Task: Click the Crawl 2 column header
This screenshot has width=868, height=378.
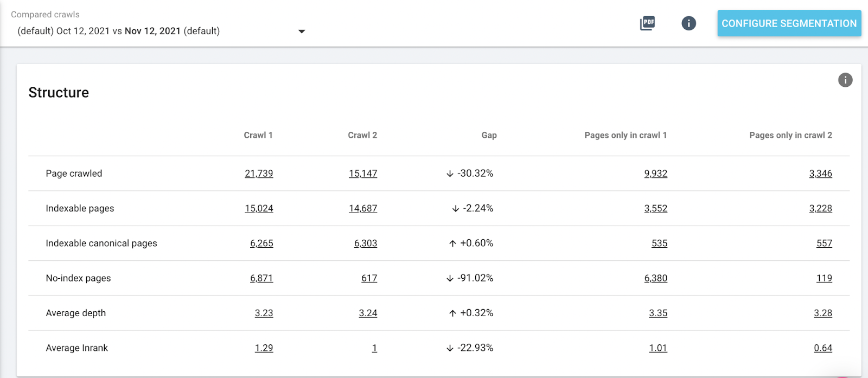Action: pyautogui.click(x=362, y=135)
